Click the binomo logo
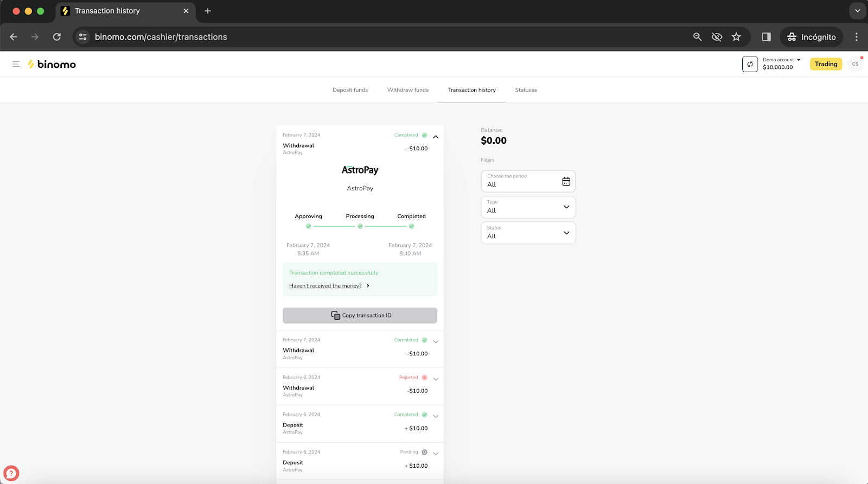 [52, 64]
